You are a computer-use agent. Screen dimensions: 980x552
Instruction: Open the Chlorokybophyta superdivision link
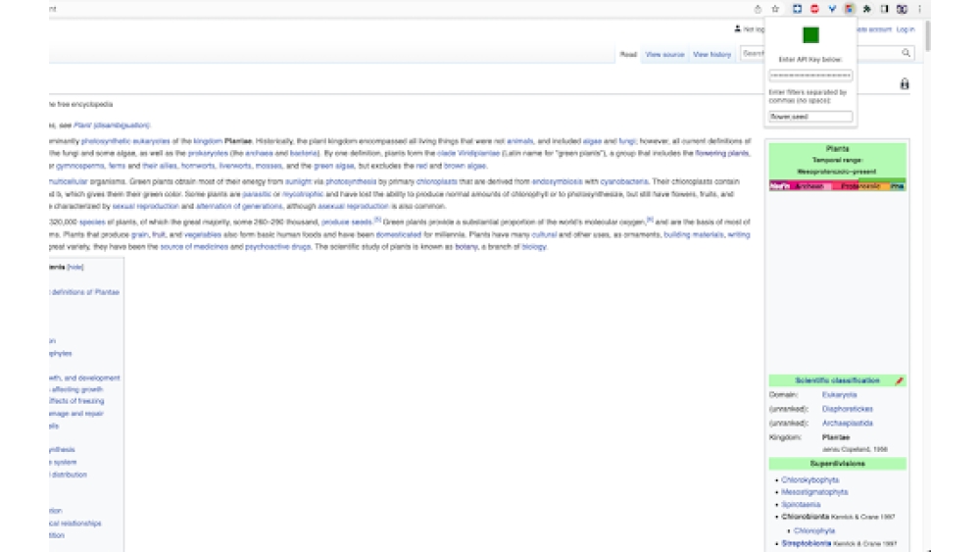tap(810, 480)
